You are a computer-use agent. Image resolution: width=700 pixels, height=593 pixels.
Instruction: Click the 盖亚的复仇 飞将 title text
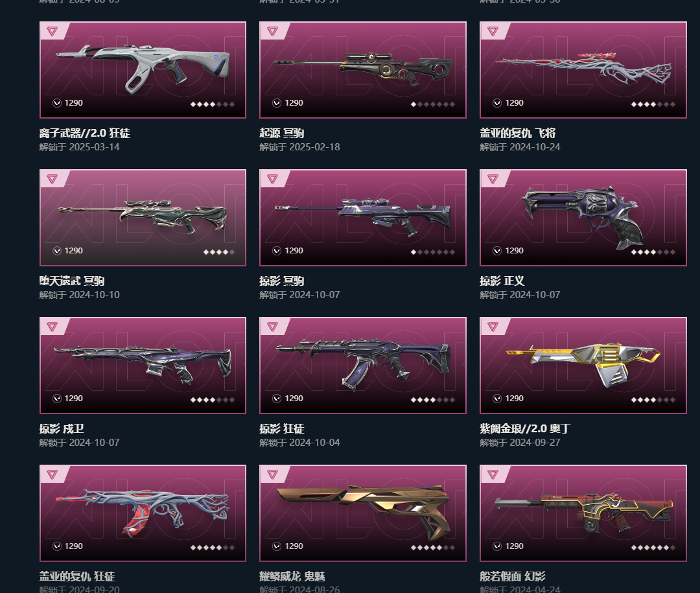(x=518, y=133)
